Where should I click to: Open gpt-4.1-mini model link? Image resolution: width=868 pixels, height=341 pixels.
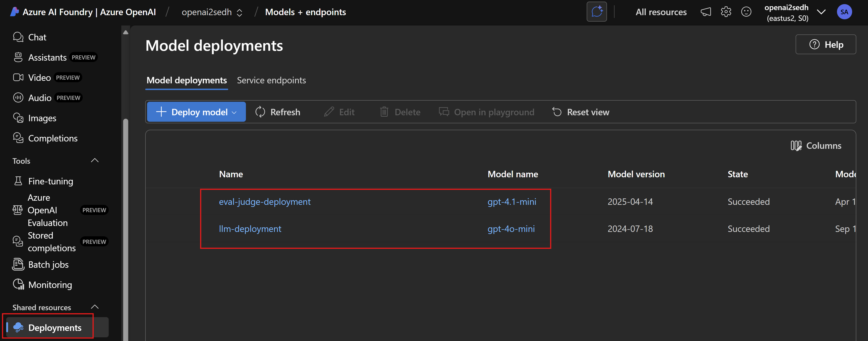click(512, 202)
